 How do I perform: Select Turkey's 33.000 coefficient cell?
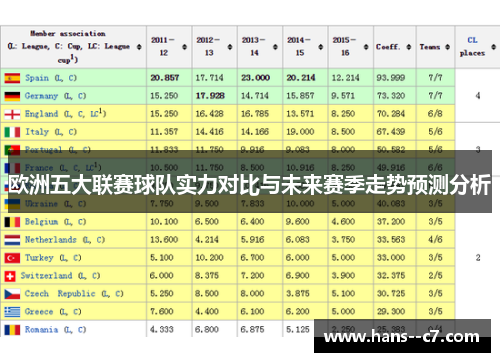pos(395,258)
